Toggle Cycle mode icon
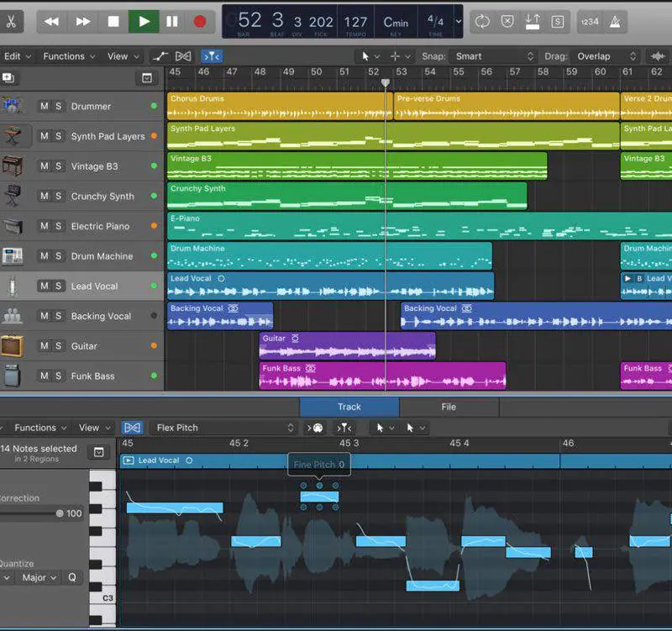The image size is (672, 631). pyautogui.click(x=482, y=22)
